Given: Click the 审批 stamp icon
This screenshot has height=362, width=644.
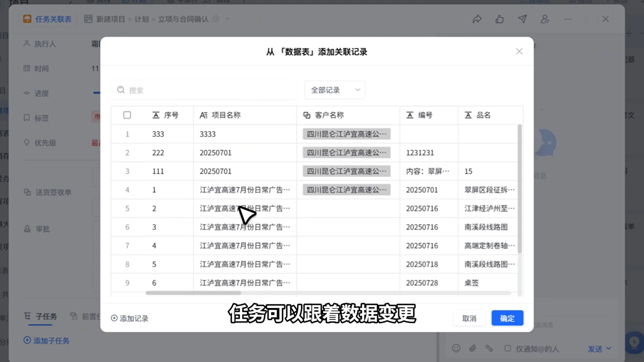Looking at the screenshot, I should 27,229.
